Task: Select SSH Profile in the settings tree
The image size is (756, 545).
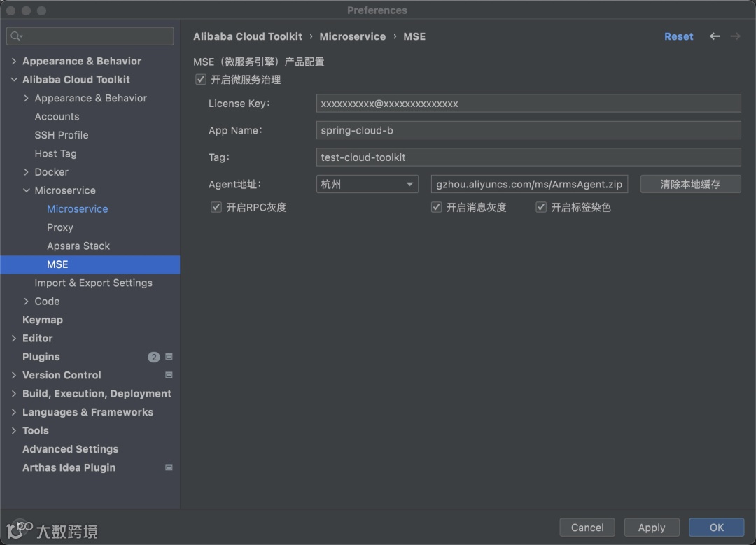Action: [x=61, y=135]
